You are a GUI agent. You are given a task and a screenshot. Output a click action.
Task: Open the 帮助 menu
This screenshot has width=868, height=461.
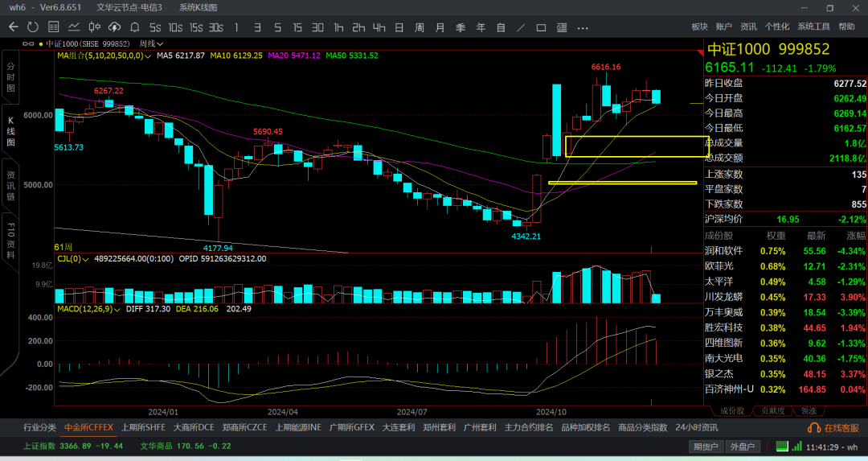pyautogui.click(x=846, y=27)
